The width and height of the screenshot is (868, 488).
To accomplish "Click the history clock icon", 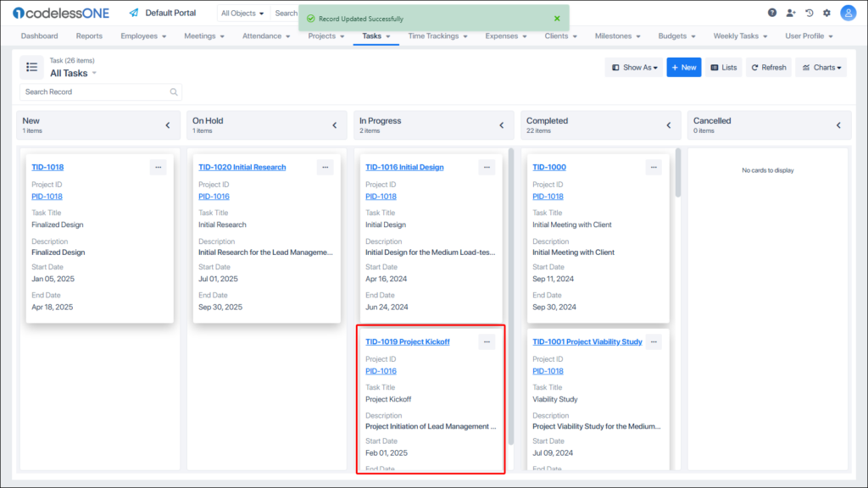I will [x=810, y=13].
